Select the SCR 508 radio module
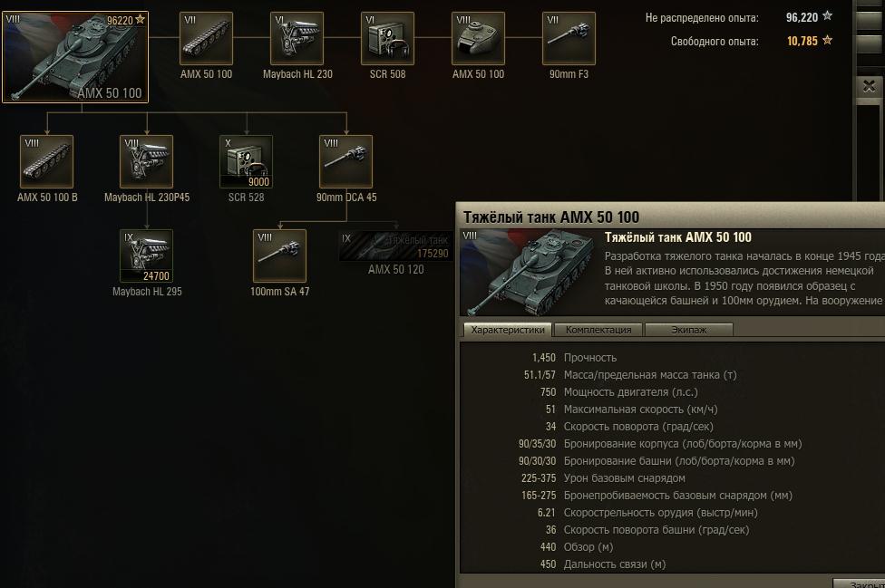Viewport: 885px width, 588px height. (387, 38)
